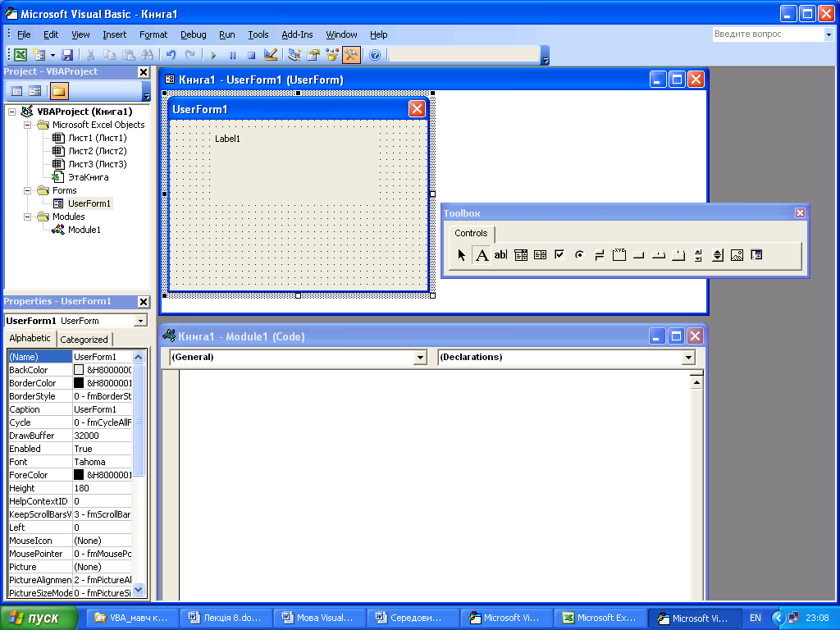
Task: Click the View Microsoft Excel toolbar icon
Action: [21, 55]
